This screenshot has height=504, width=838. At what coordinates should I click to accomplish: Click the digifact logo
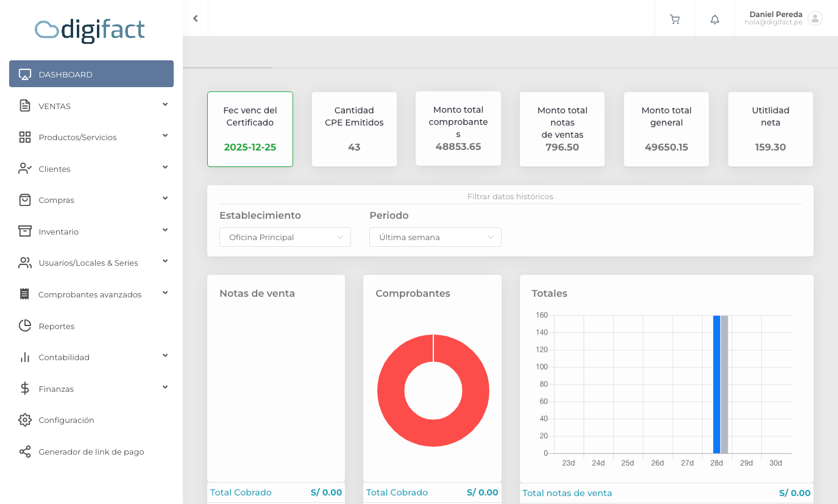[90, 29]
